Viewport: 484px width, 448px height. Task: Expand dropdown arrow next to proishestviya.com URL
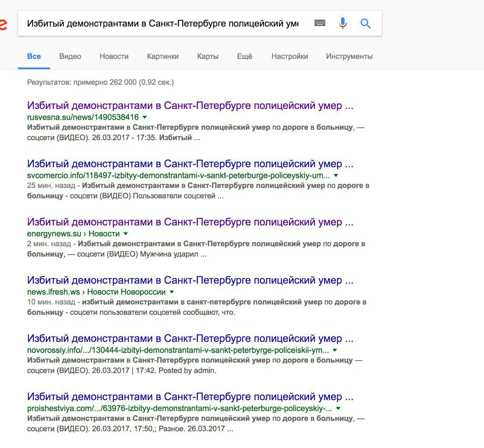(338, 409)
